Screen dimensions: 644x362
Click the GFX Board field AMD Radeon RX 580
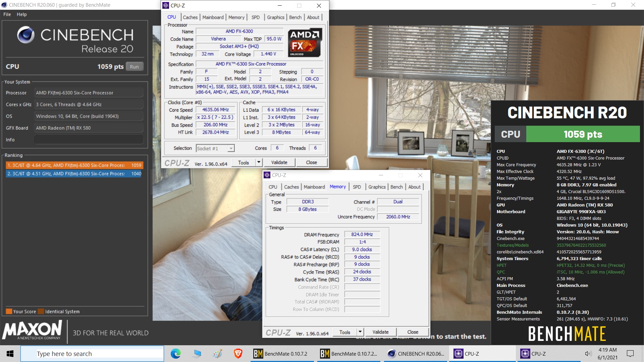[x=89, y=128]
